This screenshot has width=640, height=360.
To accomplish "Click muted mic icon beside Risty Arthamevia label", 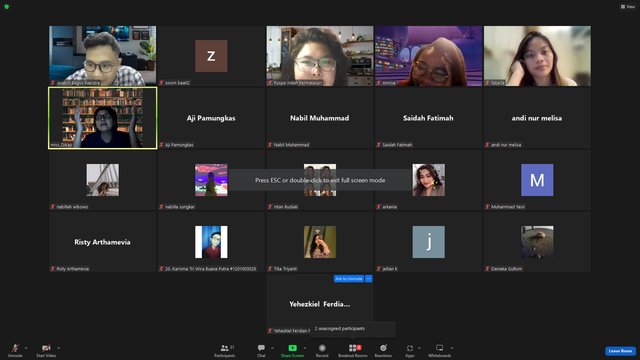I will click(x=53, y=269).
